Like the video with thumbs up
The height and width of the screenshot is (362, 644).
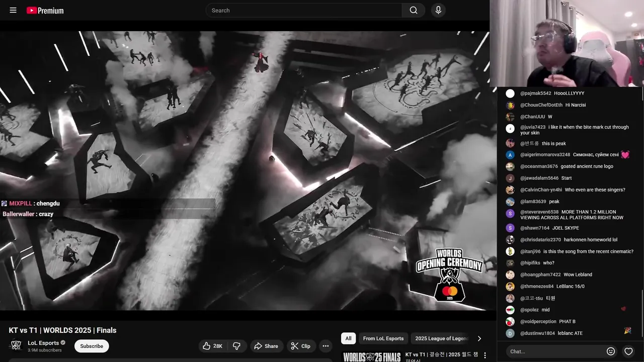pos(212,346)
